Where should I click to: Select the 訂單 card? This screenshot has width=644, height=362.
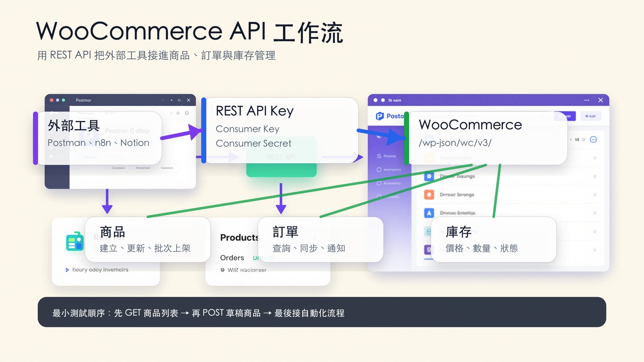click(320, 240)
